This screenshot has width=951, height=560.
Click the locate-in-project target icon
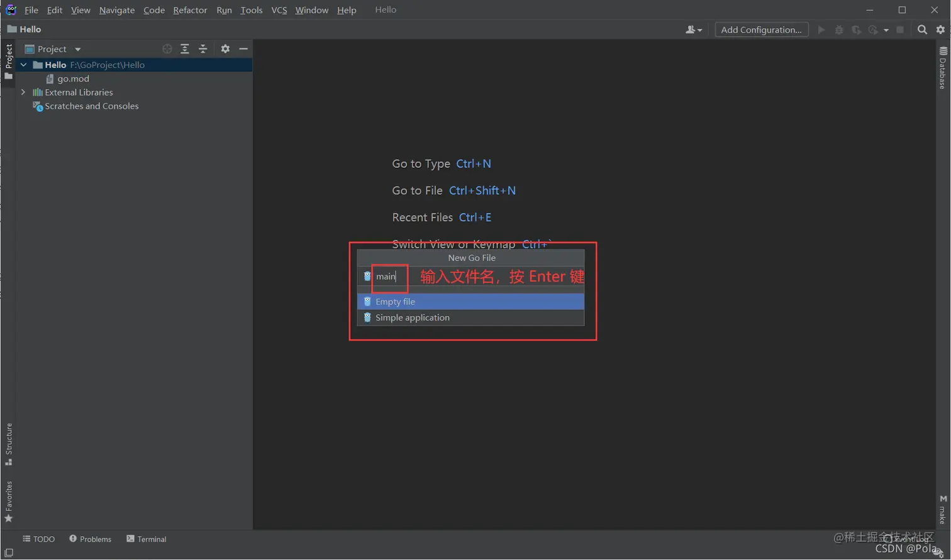(167, 49)
